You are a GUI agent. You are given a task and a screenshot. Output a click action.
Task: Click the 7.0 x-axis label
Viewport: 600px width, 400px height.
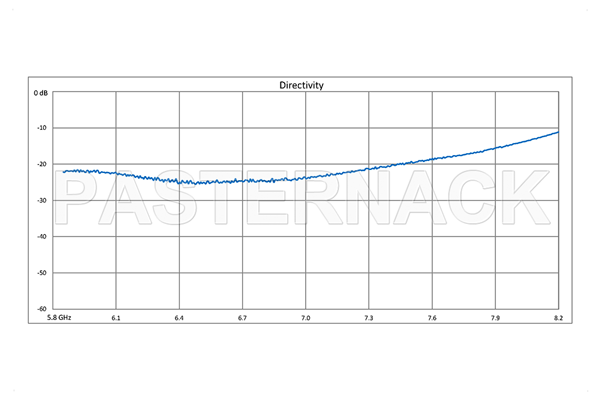306,317
